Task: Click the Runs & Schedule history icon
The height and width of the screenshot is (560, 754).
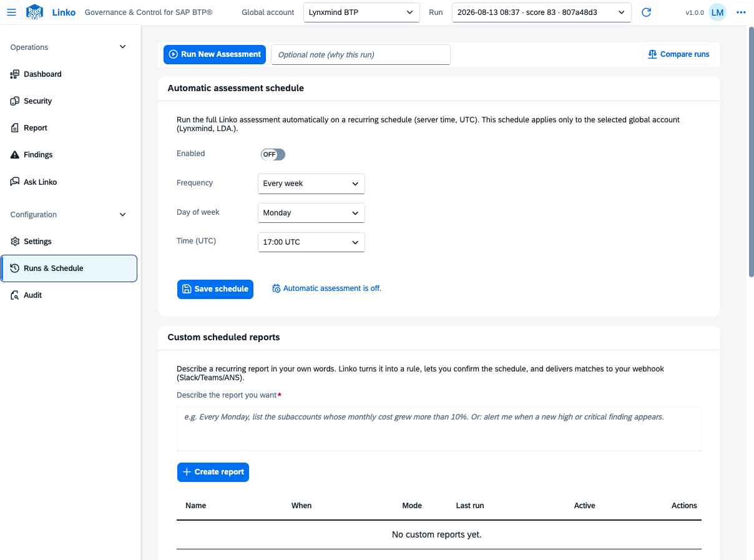Action: 15,268
